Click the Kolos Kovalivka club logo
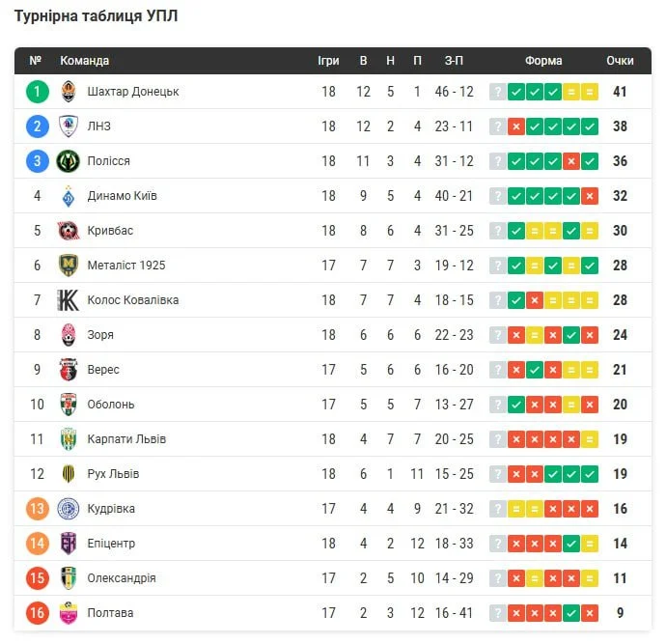Image resolution: width=666 pixels, height=644 pixels. [68, 300]
